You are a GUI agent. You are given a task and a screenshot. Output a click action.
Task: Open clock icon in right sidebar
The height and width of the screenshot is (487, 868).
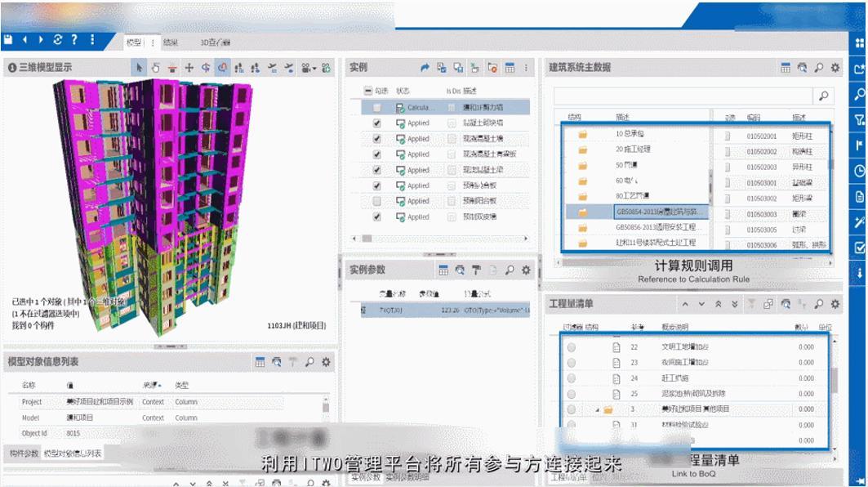(x=860, y=171)
